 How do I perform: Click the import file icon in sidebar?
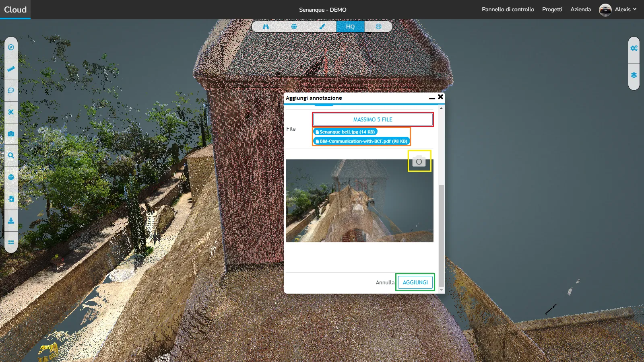coord(11,199)
